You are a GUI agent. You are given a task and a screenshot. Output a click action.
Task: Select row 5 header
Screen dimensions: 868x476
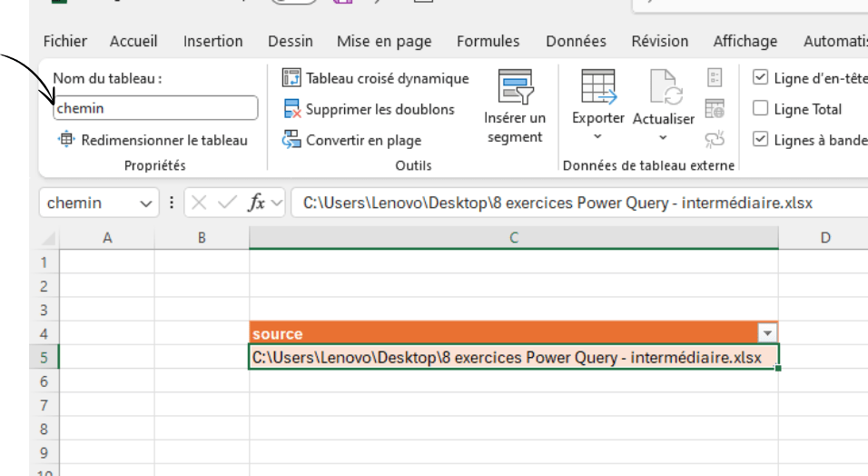[44, 357]
